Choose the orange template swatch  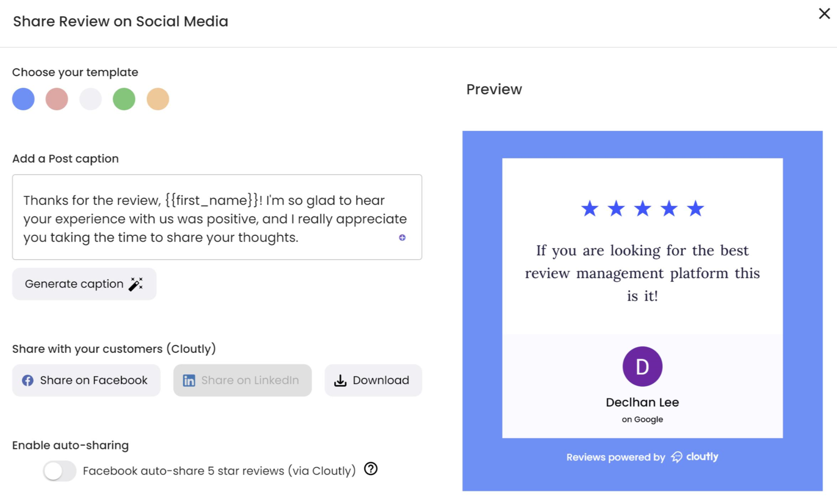(x=157, y=99)
